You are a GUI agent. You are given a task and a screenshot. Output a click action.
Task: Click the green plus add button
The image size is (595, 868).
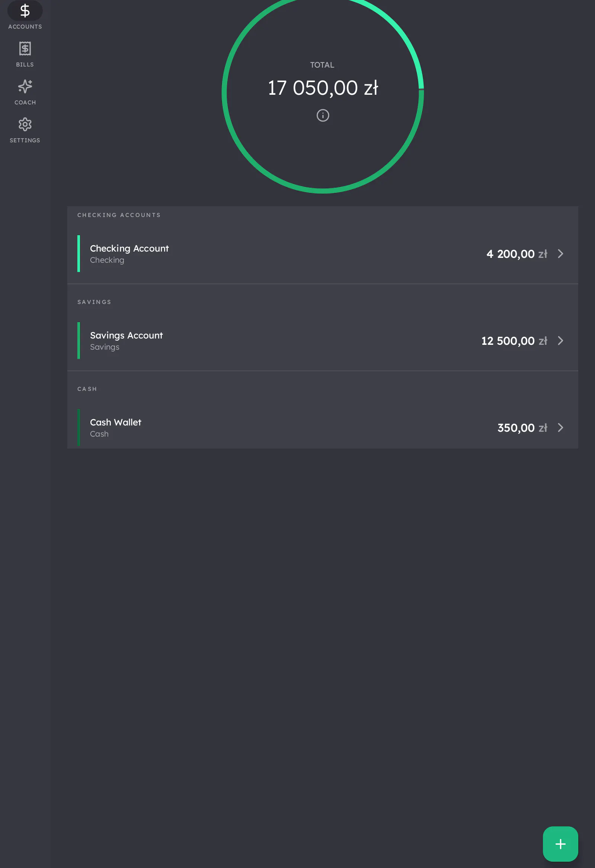point(560,844)
